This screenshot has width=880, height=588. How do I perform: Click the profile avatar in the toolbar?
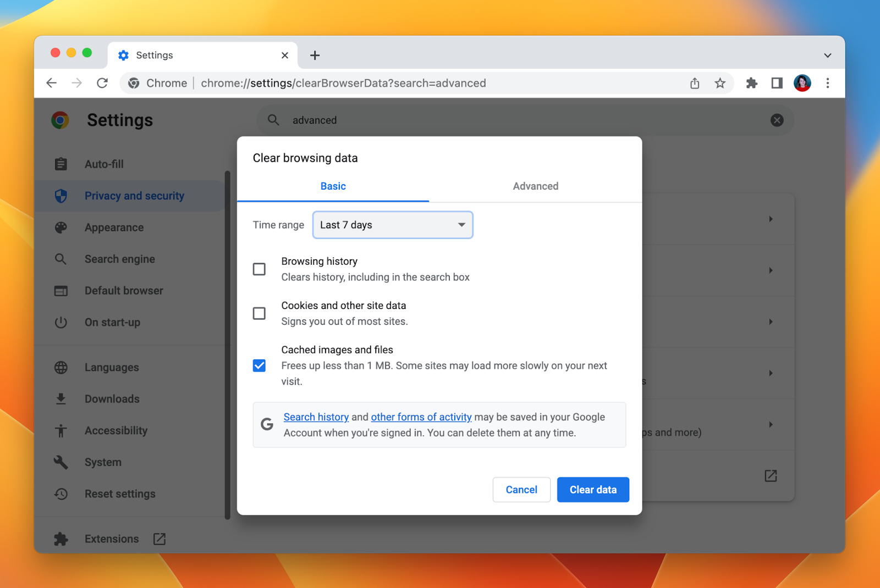click(802, 83)
